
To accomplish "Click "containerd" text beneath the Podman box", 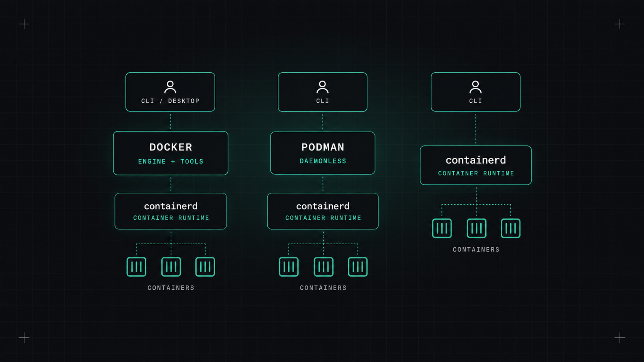I will [323, 206].
